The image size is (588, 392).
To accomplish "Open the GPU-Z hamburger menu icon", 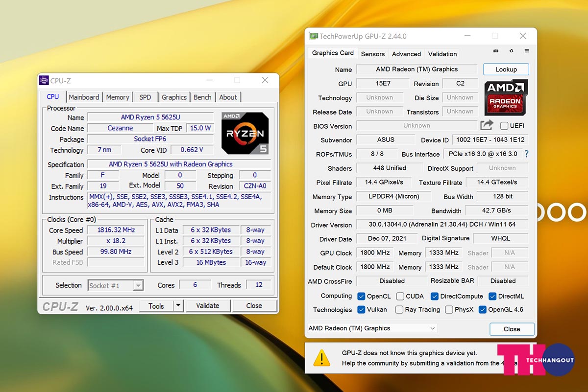I will click(527, 51).
